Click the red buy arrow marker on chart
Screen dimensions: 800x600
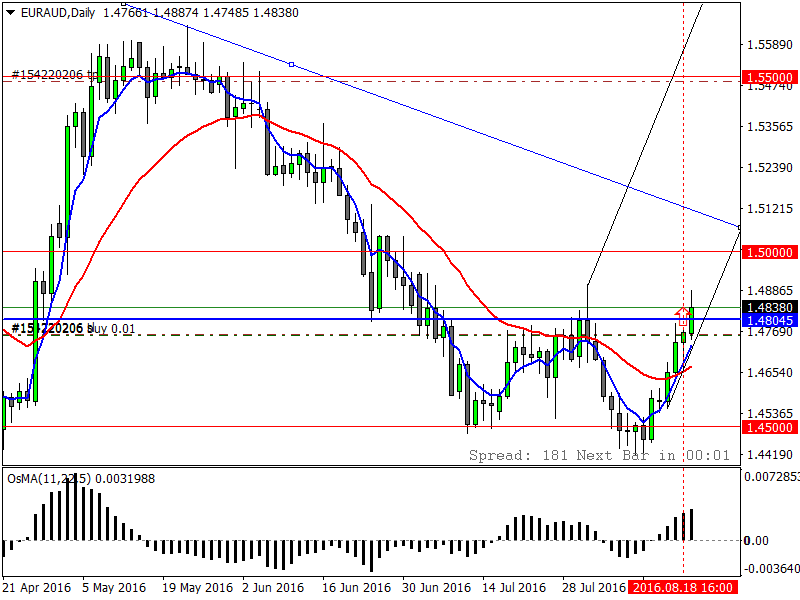[683, 316]
